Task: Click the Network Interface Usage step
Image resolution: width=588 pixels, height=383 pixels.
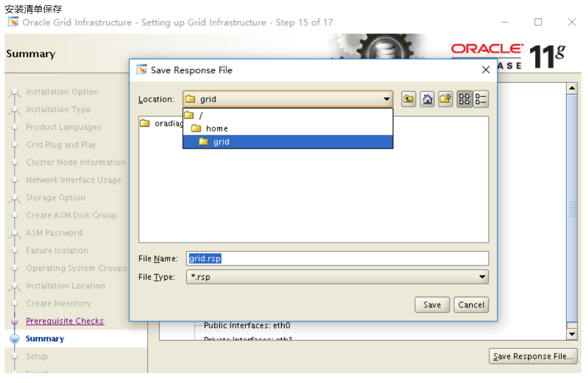Action: tap(73, 180)
